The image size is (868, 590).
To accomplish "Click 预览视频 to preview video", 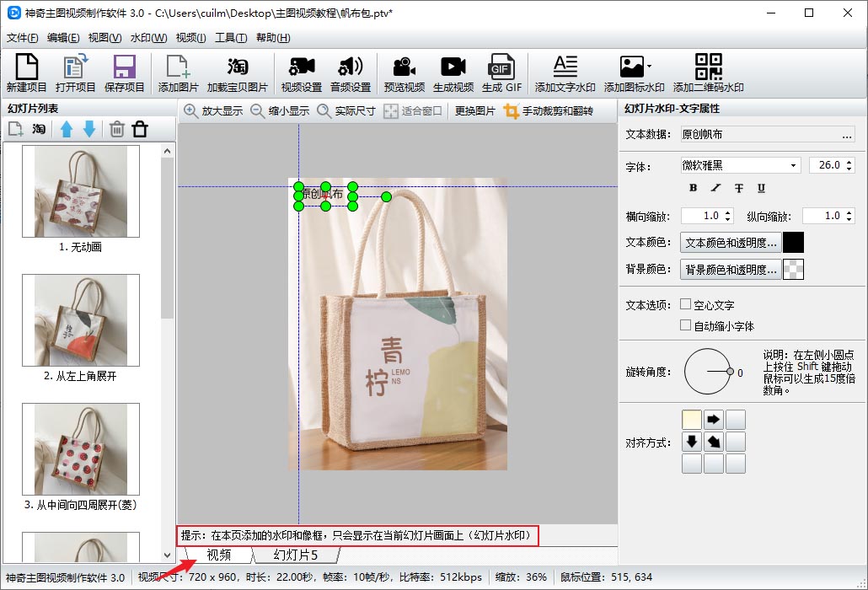I will click(x=405, y=72).
